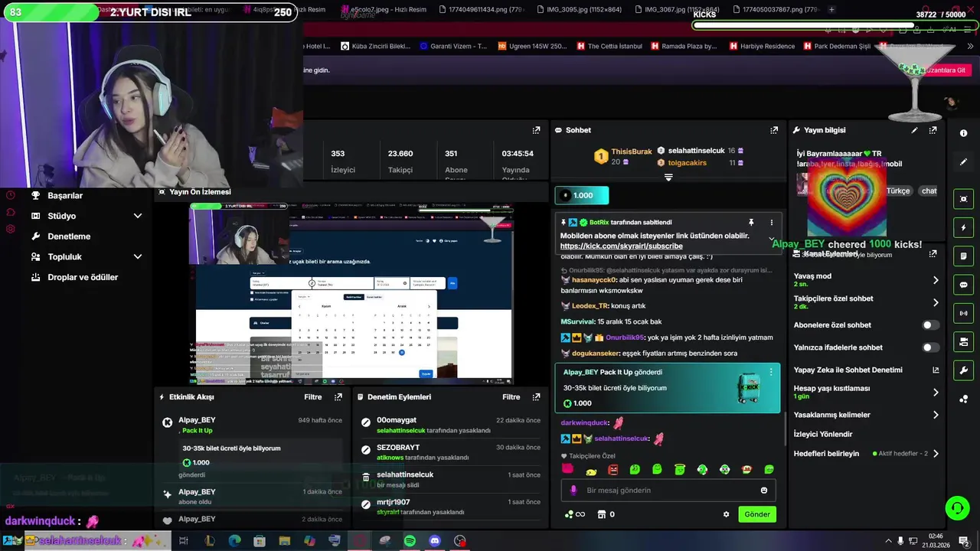Pop out the Kanal Eylemleri panel

click(933, 254)
